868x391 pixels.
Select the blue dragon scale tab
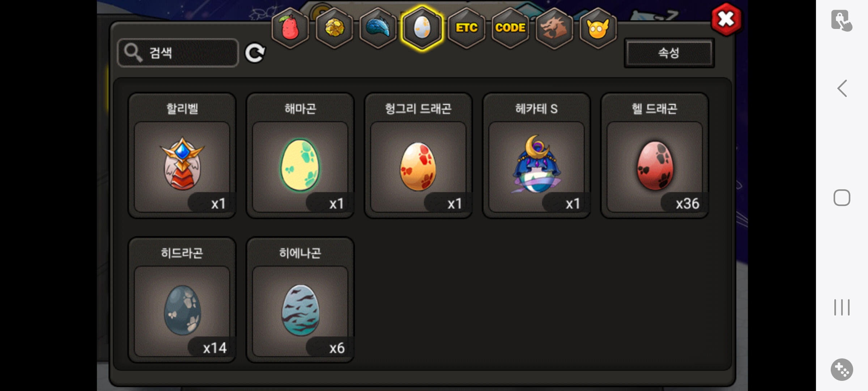coord(378,28)
